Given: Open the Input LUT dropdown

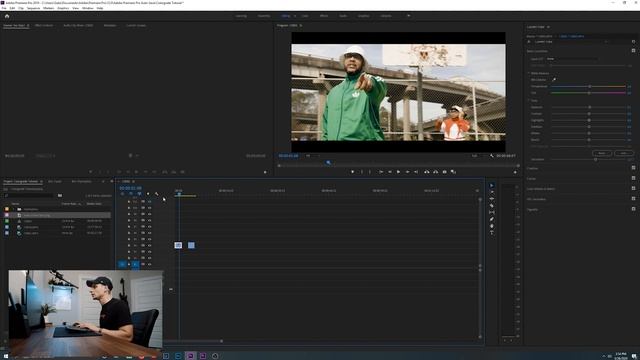Looking at the screenshot, I should (x=572, y=59).
